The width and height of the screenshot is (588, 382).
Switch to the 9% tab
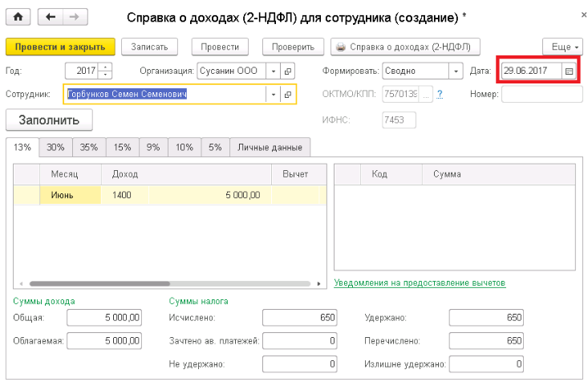pos(153,147)
